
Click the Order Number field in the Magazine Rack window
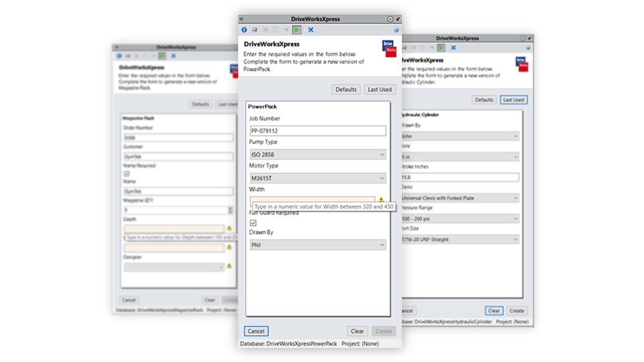178,137
